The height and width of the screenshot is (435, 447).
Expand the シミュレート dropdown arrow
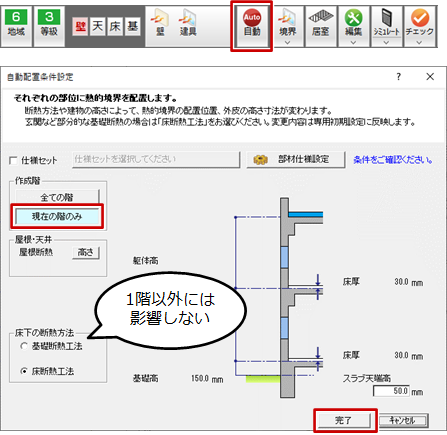pos(386,43)
